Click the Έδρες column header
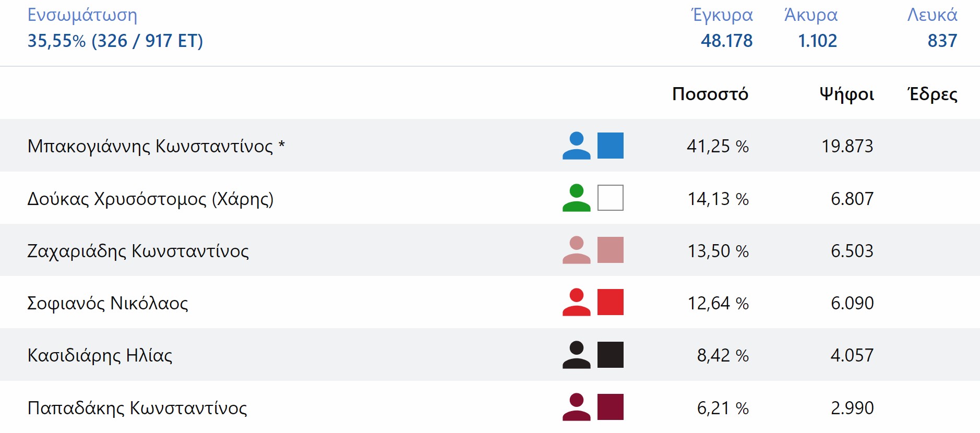Viewport: 980px width, 433px height. point(933,94)
